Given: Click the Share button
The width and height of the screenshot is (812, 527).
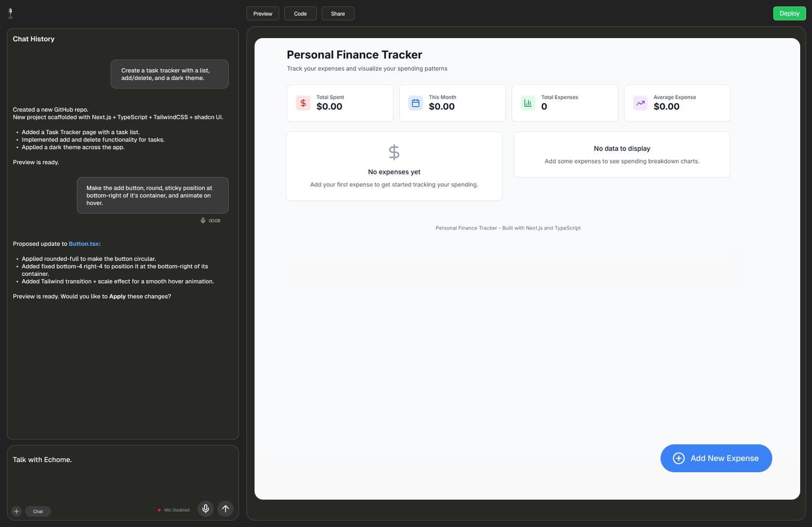Looking at the screenshot, I should pos(338,13).
